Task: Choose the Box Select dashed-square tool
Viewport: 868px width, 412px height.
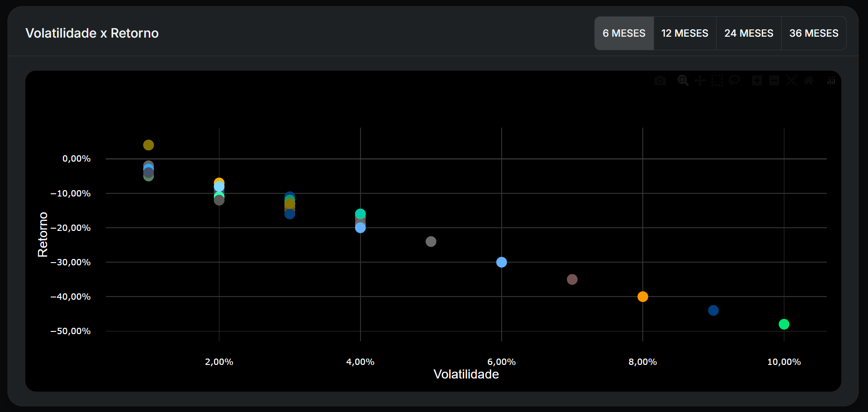Action: point(717,81)
